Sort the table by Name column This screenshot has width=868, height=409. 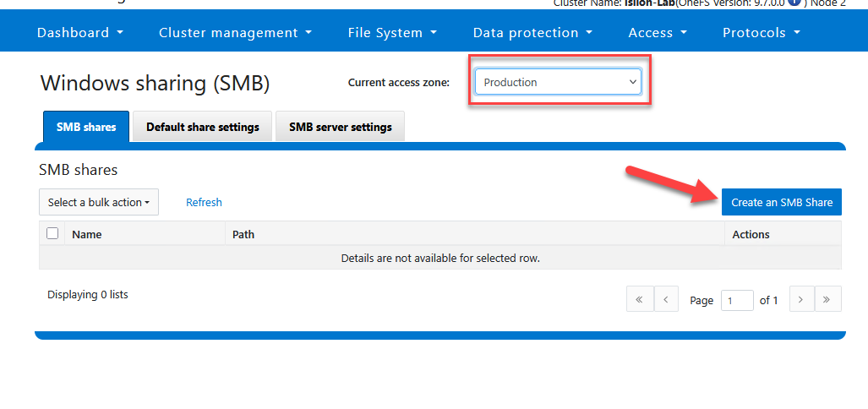point(87,234)
